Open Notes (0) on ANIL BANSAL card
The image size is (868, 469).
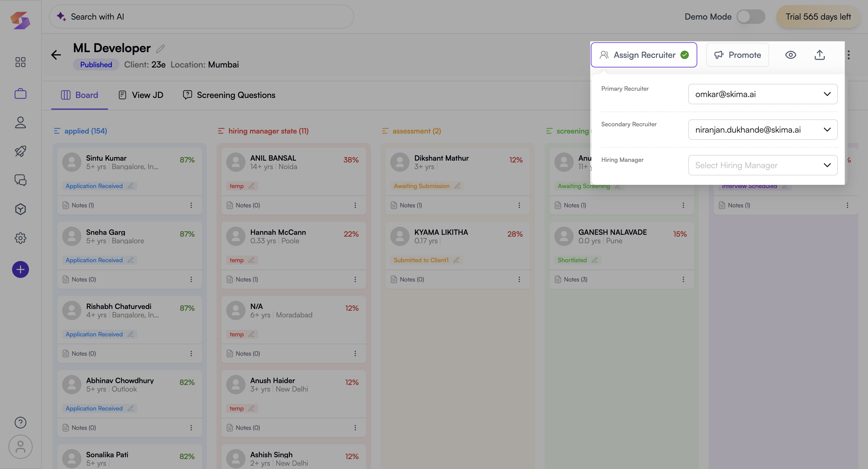tap(243, 205)
